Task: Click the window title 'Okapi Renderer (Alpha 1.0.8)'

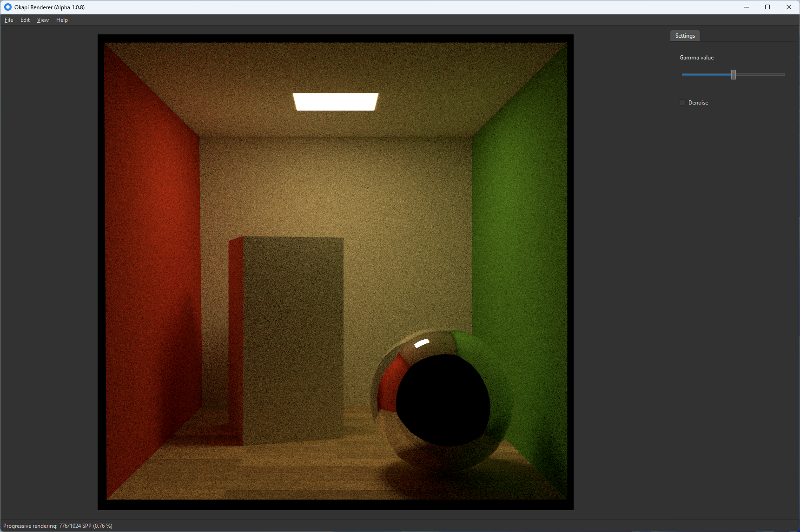Action: pyautogui.click(x=50, y=7)
